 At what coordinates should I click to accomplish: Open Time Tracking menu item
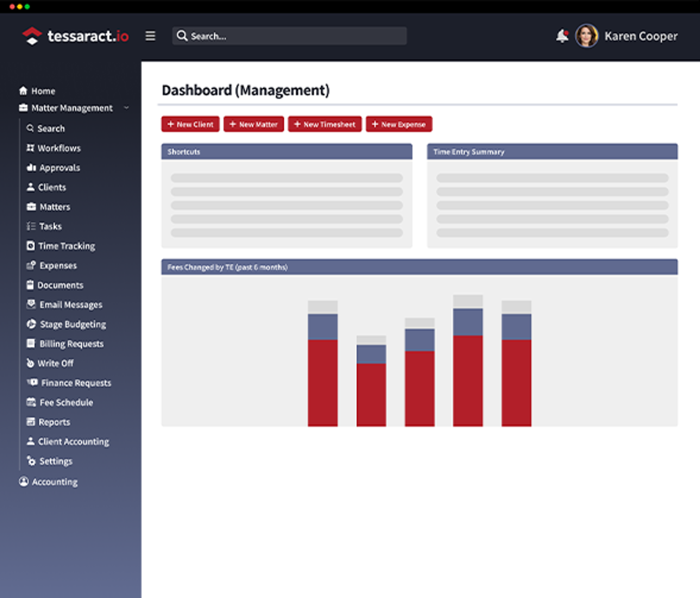(67, 246)
